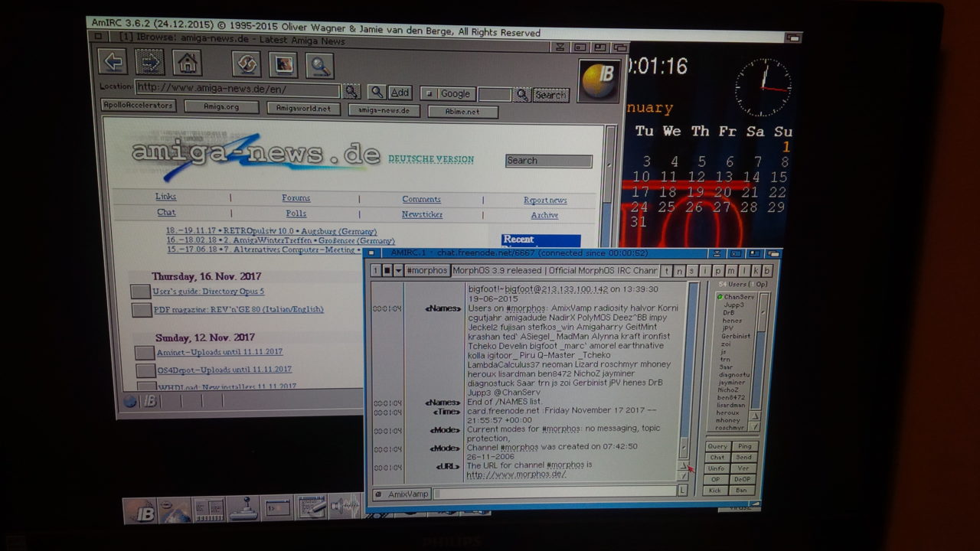This screenshot has width=980, height=551.
Task: Click the magnifier beside the Google search box
Action: point(521,94)
